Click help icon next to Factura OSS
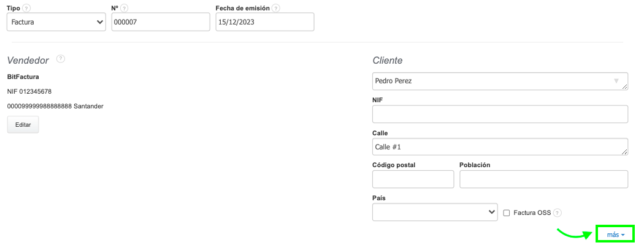644x248 pixels. click(x=558, y=212)
